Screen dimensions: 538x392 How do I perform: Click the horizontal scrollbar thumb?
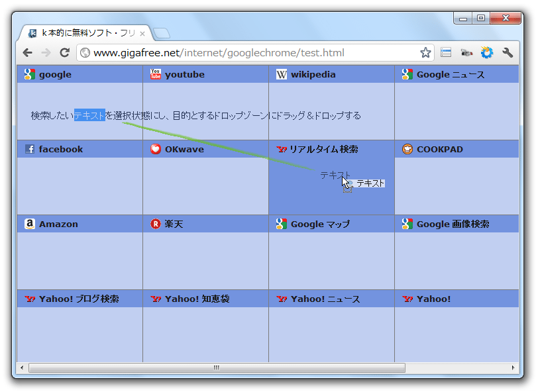pos(217,367)
